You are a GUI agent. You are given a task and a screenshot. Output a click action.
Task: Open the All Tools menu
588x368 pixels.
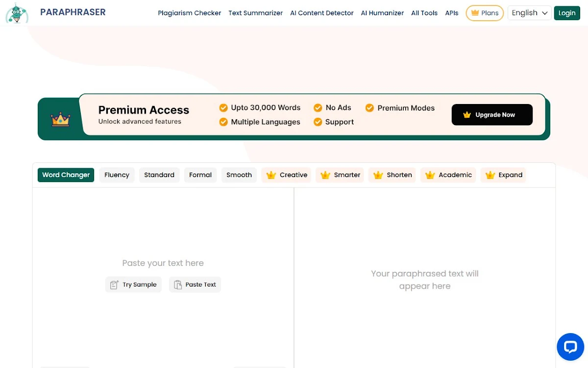click(424, 13)
